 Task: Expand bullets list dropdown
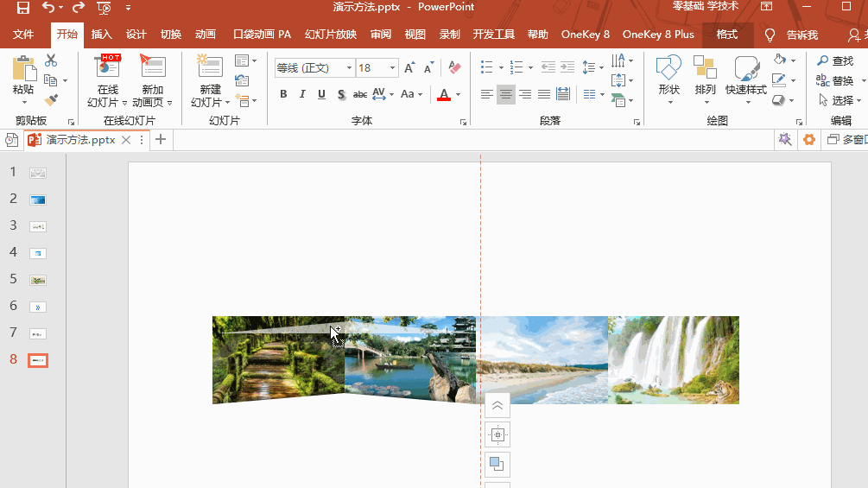[501, 68]
